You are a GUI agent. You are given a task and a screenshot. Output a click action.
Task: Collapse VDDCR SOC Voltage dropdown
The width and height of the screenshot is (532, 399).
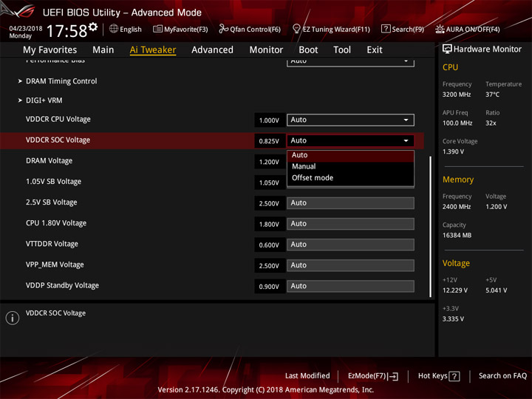point(350,140)
